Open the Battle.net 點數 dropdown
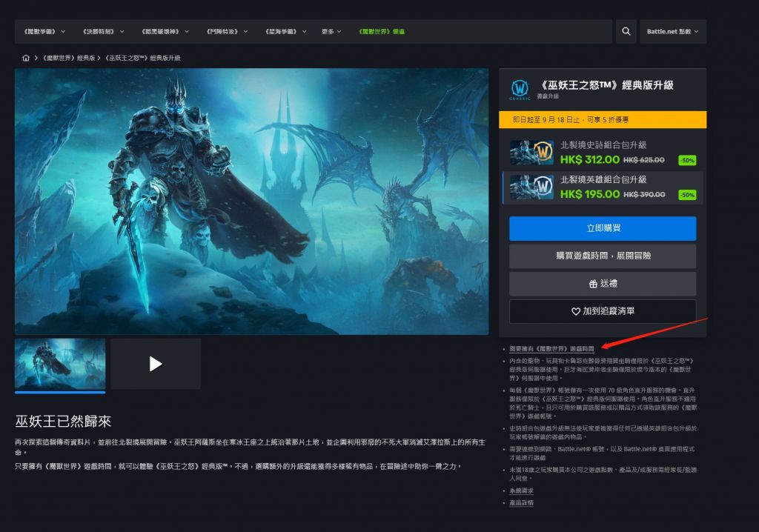The height and width of the screenshot is (532, 759). (673, 31)
